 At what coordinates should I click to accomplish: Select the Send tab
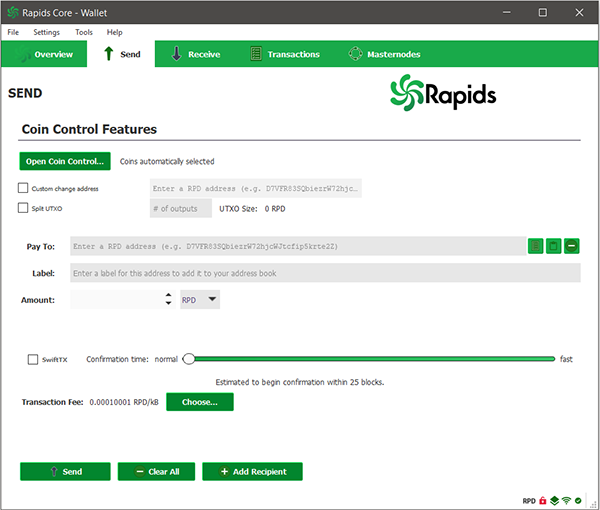(121, 54)
